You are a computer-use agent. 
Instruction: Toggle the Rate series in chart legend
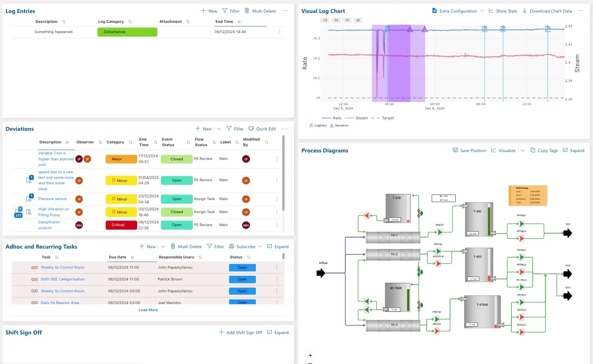[x=332, y=118]
